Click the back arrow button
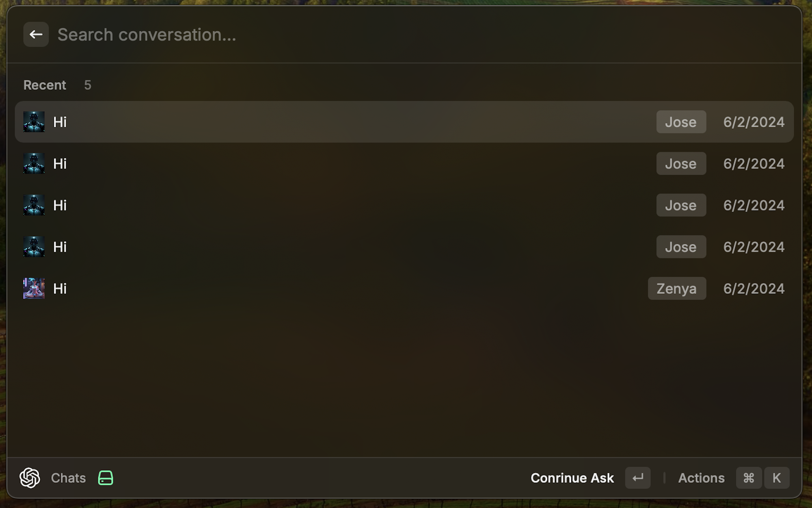 pos(36,35)
